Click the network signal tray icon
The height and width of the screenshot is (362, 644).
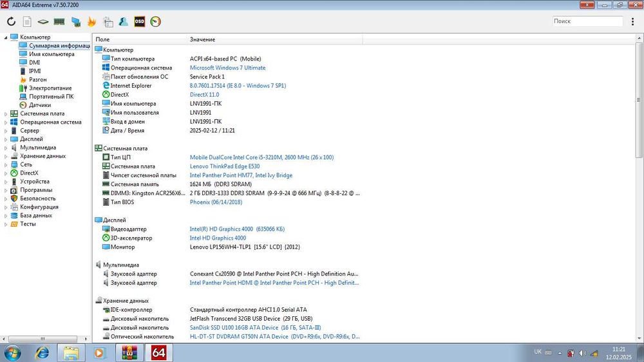[x=594, y=353]
